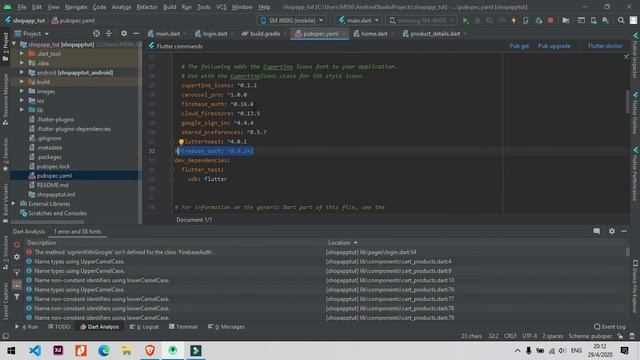The height and width of the screenshot is (360, 640).
Task: Minimize Dart Analysis panel
Action: tap(624, 231)
